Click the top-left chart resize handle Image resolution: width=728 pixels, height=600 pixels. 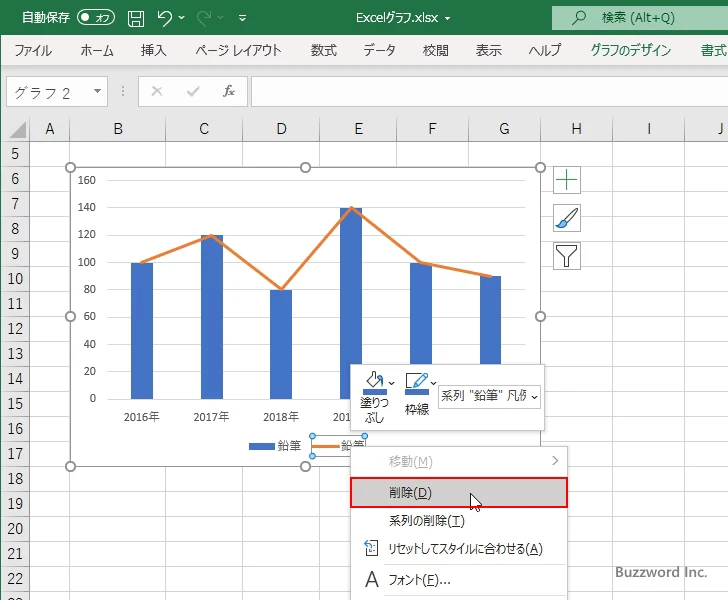(70, 167)
